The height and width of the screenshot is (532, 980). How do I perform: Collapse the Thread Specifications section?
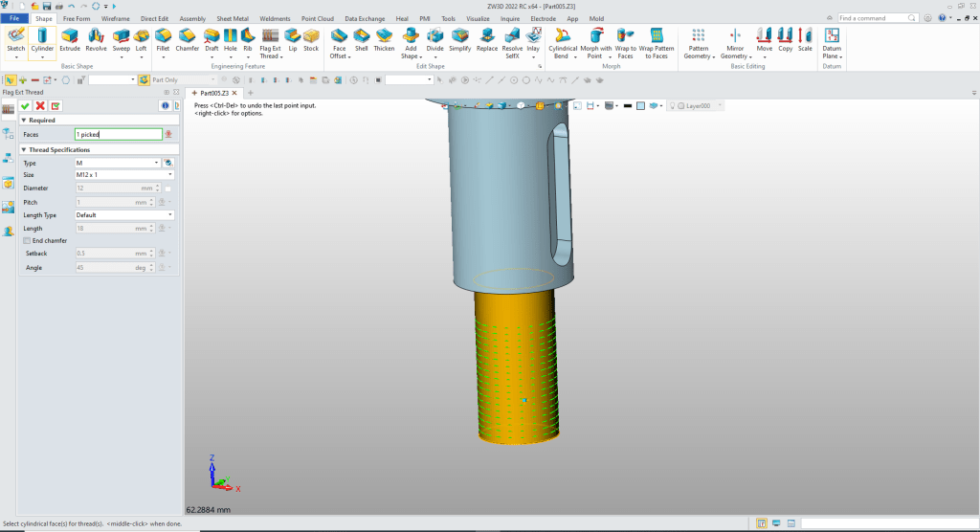tap(24, 149)
